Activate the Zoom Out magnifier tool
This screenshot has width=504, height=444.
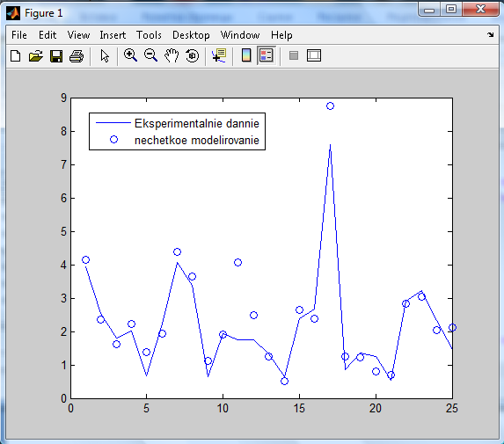point(150,55)
